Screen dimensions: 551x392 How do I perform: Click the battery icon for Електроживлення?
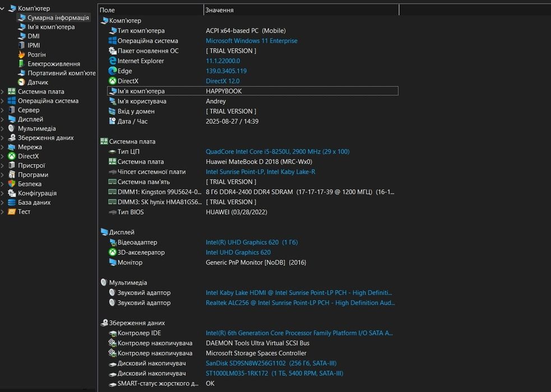pos(21,64)
